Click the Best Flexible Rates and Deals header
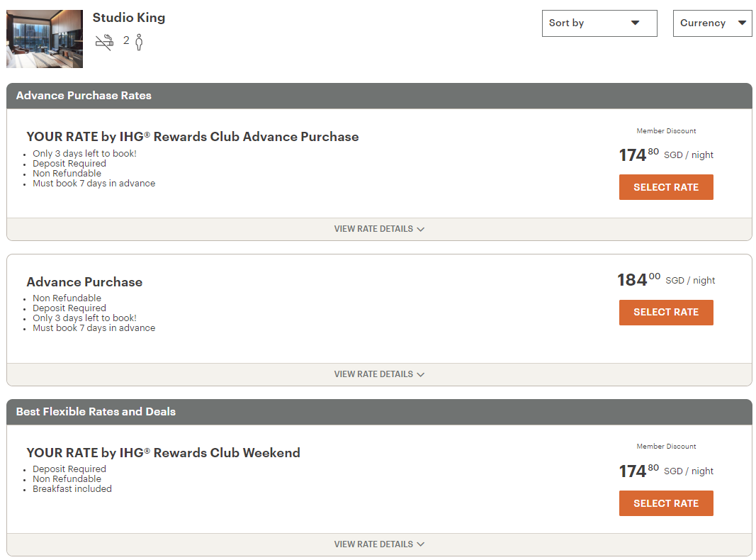The image size is (756, 560). [96, 412]
